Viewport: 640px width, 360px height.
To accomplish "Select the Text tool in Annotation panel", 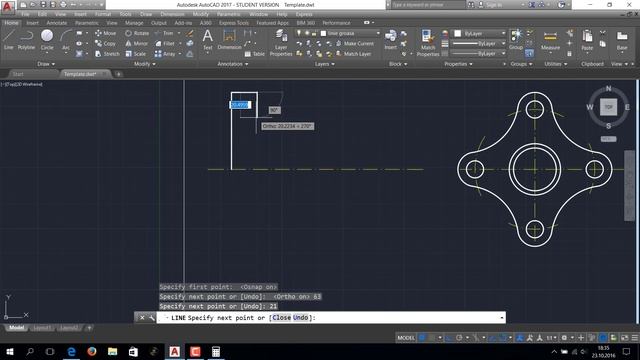I will point(208,40).
